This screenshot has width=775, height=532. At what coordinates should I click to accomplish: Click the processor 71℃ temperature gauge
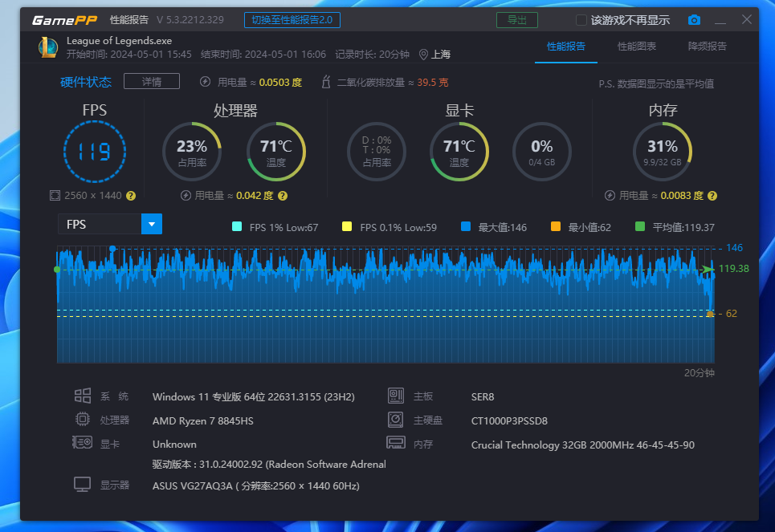276,152
